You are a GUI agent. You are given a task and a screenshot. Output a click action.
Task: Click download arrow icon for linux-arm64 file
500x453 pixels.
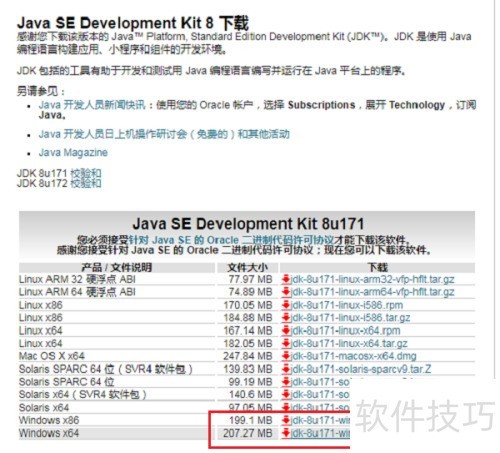[286, 292]
